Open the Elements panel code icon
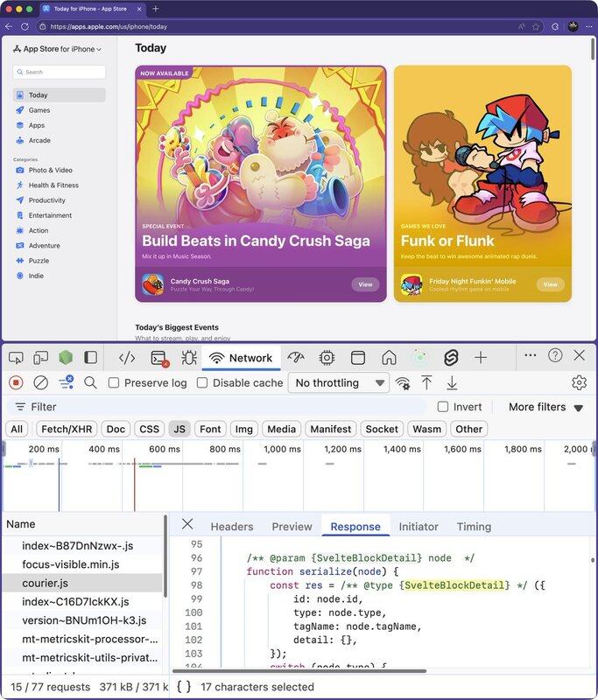Screen dimensions: 598x700 (127, 357)
